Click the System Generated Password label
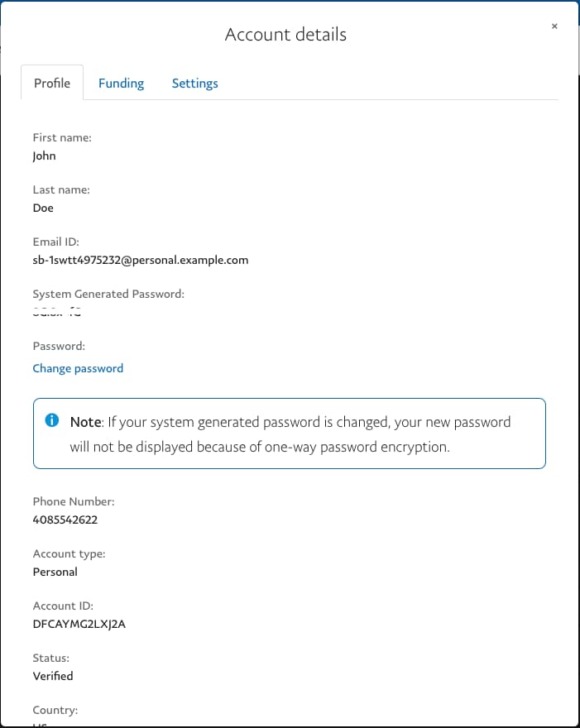This screenshot has height=728, width=580. [108, 294]
